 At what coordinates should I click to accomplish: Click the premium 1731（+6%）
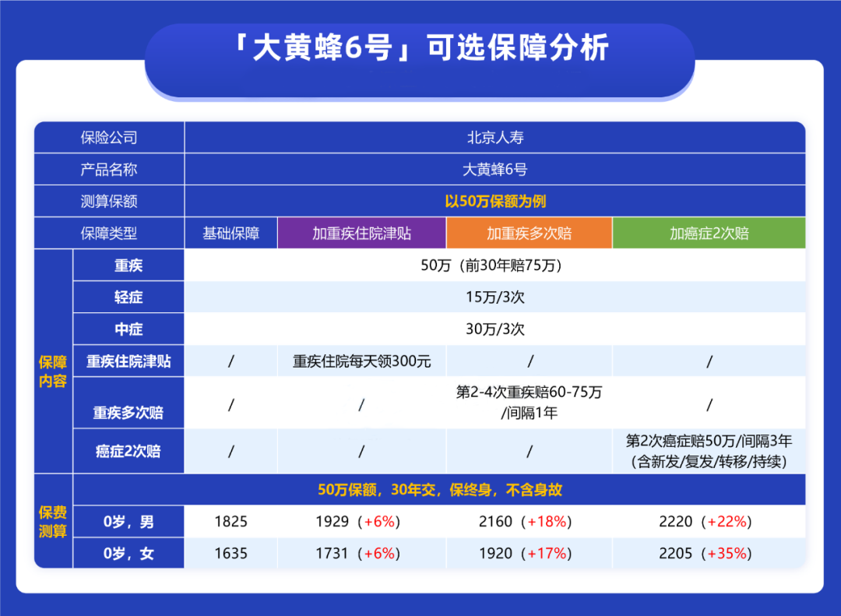tap(359, 553)
